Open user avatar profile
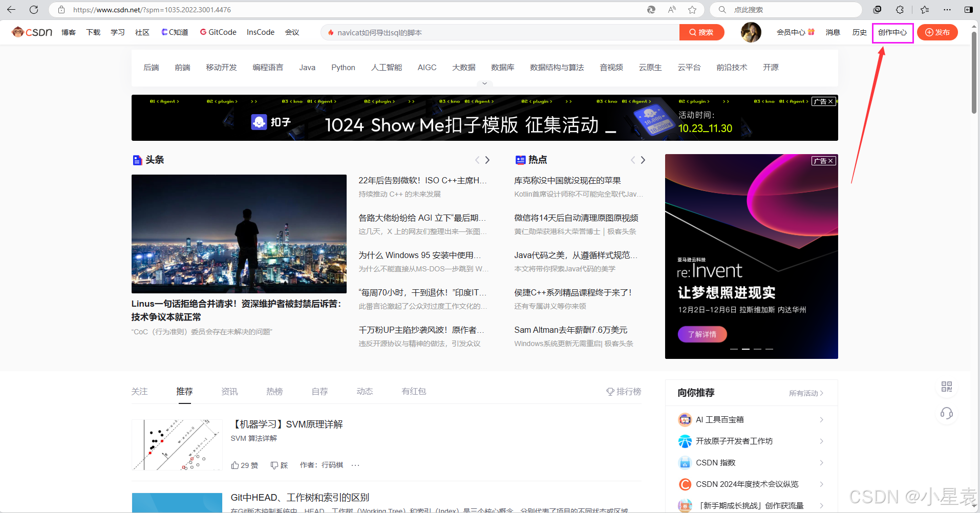 coord(751,32)
